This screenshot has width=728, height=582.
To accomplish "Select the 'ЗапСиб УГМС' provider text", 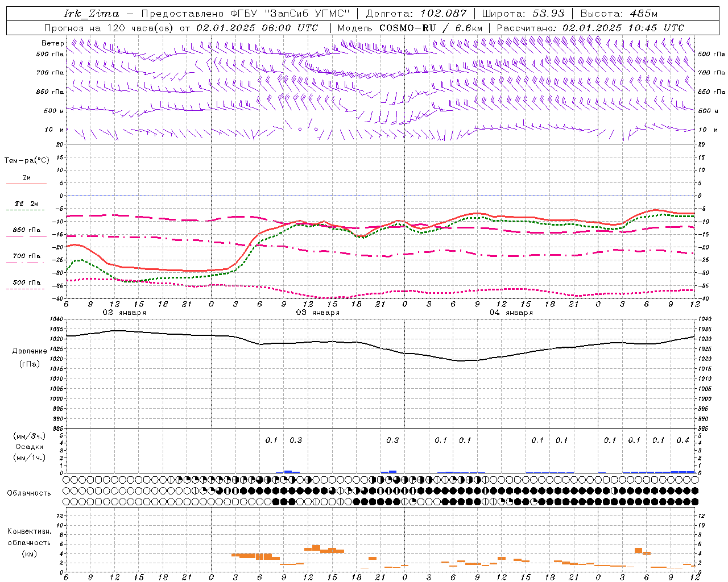I will pos(307,14).
